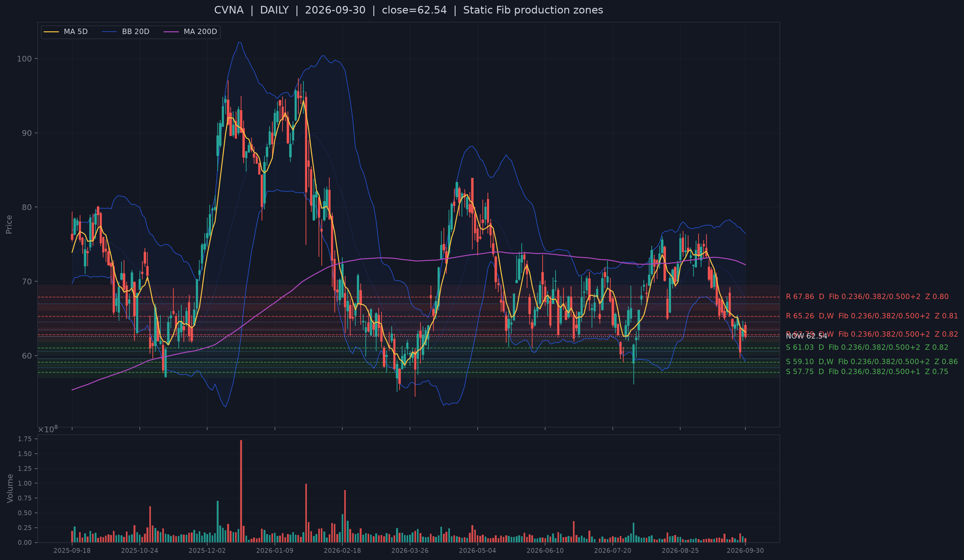Click the 80 price axis tick
The height and width of the screenshot is (560, 964).
point(27,207)
